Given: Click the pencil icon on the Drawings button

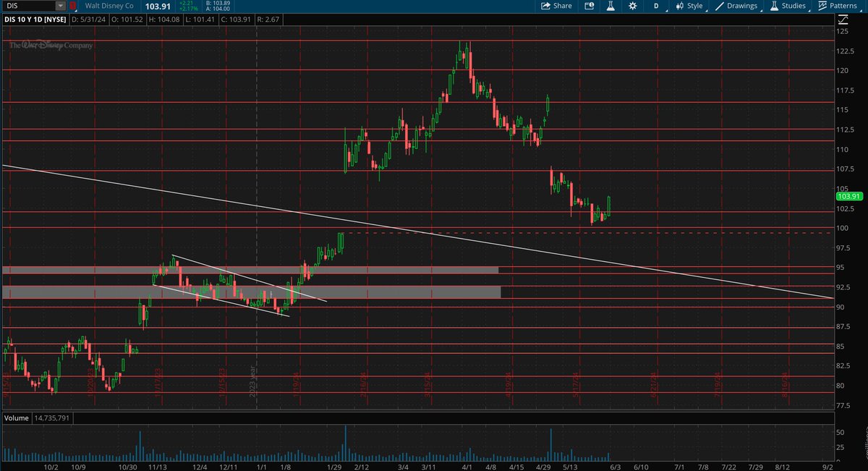Looking at the screenshot, I should point(720,6).
